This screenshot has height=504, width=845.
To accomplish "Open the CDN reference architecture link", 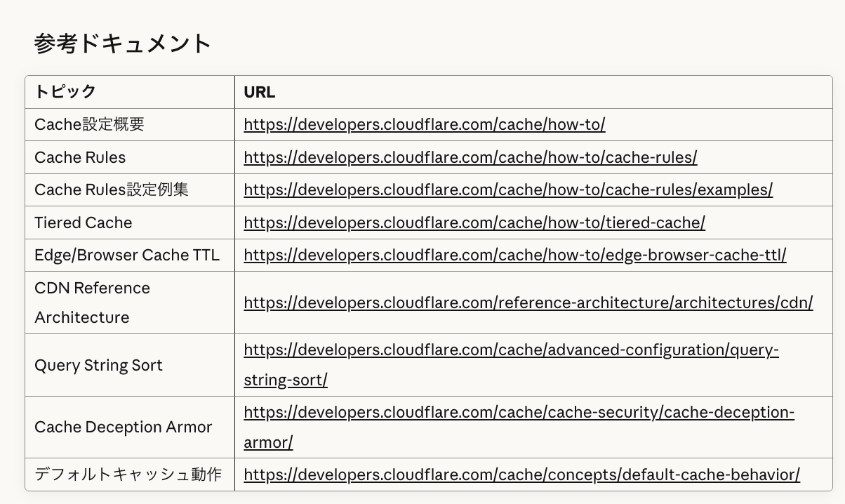I will (528, 303).
